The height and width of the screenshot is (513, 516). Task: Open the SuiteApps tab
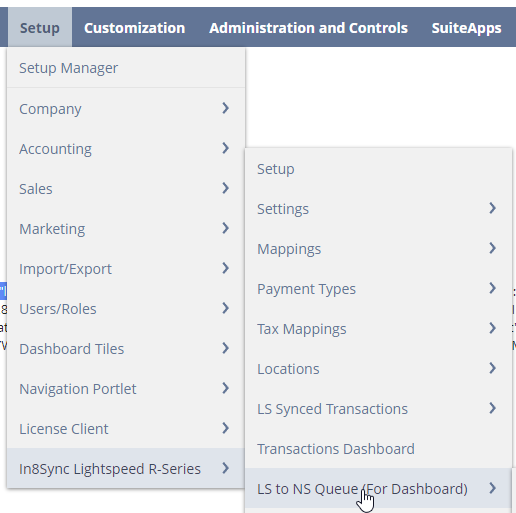[x=466, y=28]
